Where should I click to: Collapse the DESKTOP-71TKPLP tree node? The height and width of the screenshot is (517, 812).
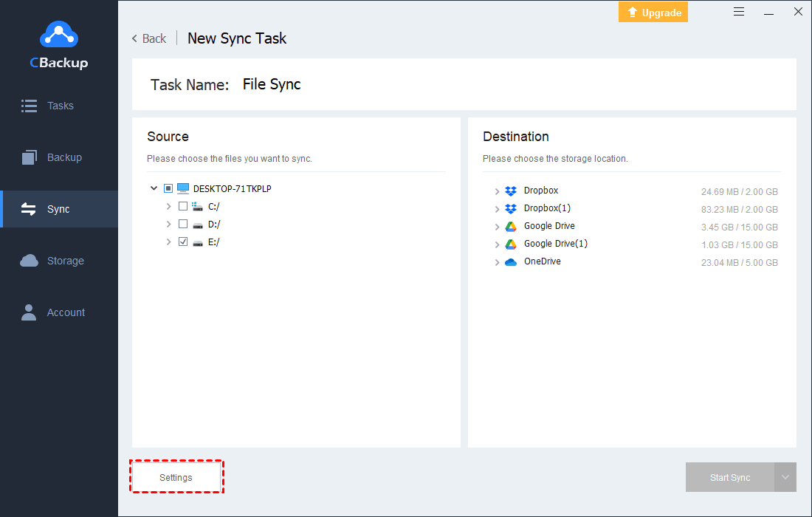(154, 189)
